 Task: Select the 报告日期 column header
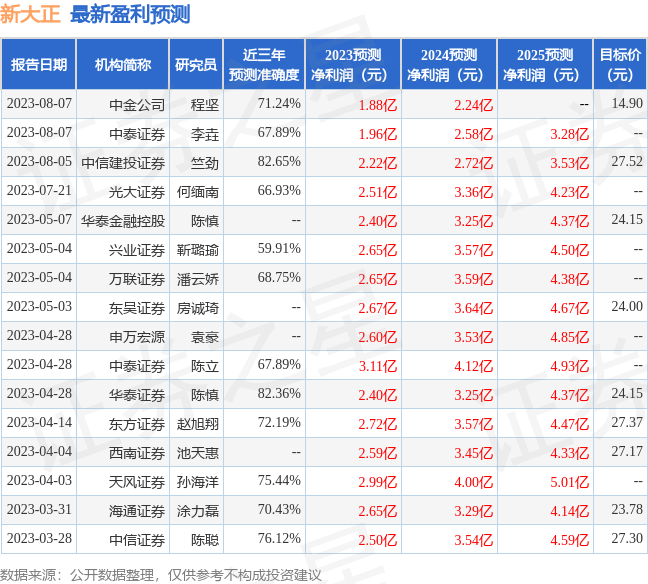39,64
